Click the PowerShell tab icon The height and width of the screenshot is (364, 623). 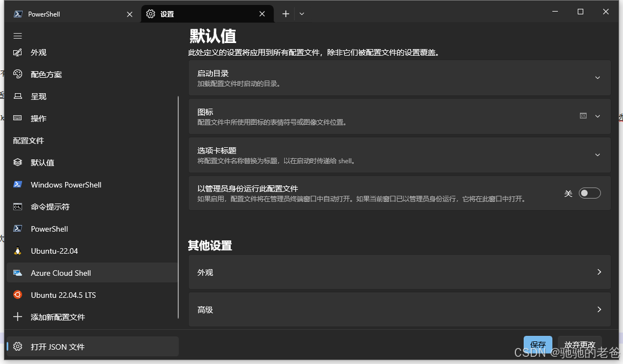click(18, 14)
